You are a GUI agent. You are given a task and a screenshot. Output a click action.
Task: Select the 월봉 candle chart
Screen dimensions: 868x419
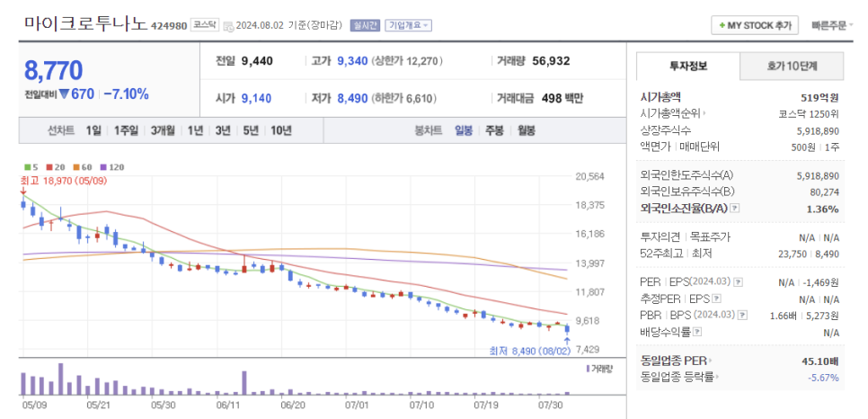pos(526,130)
